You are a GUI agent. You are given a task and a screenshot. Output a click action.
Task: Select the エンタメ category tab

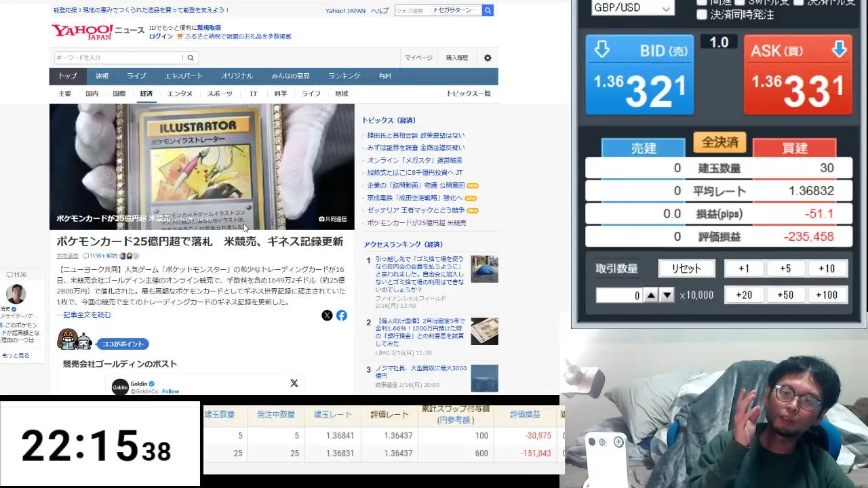pyautogui.click(x=180, y=94)
